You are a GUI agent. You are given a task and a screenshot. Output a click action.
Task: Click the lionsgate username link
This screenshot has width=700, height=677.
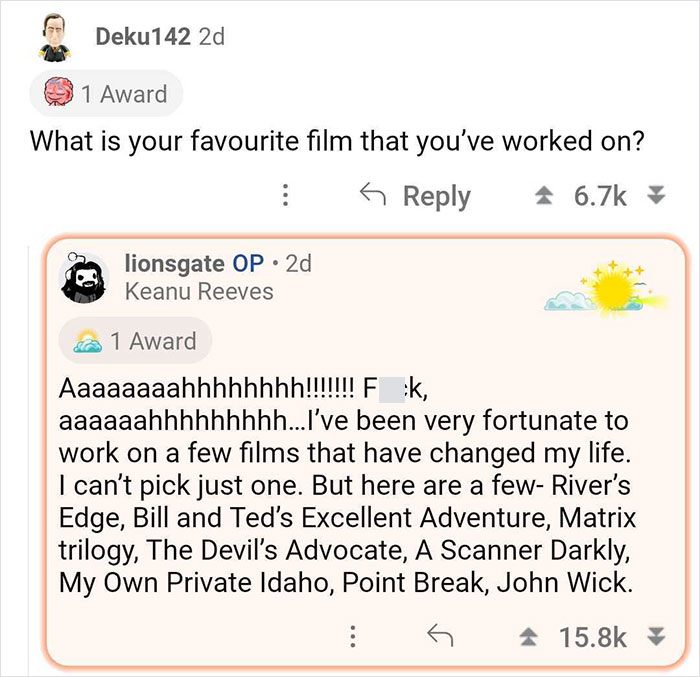pos(174,263)
